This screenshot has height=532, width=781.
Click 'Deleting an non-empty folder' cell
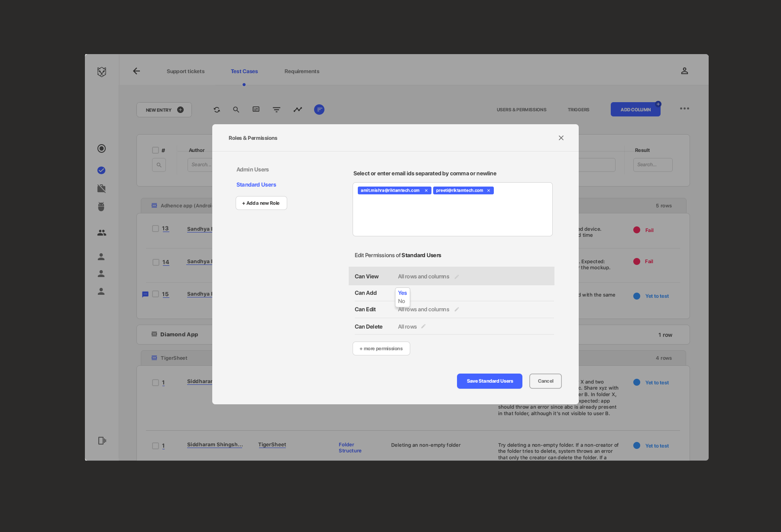coord(426,445)
